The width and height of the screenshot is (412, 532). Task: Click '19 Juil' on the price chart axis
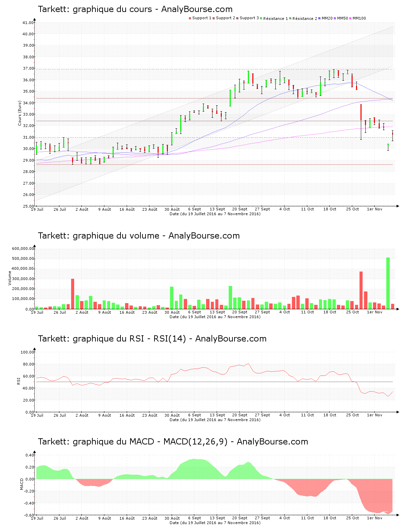coord(37,209)
